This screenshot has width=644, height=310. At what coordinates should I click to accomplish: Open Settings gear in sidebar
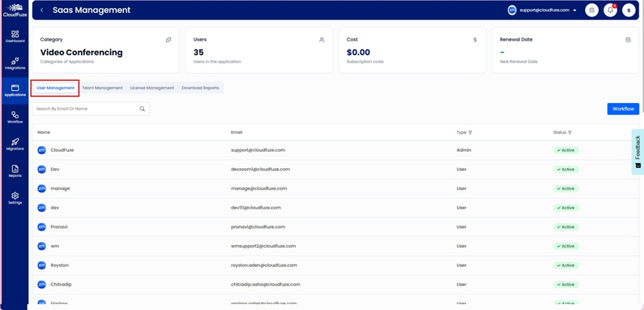(x=14, y=198)
